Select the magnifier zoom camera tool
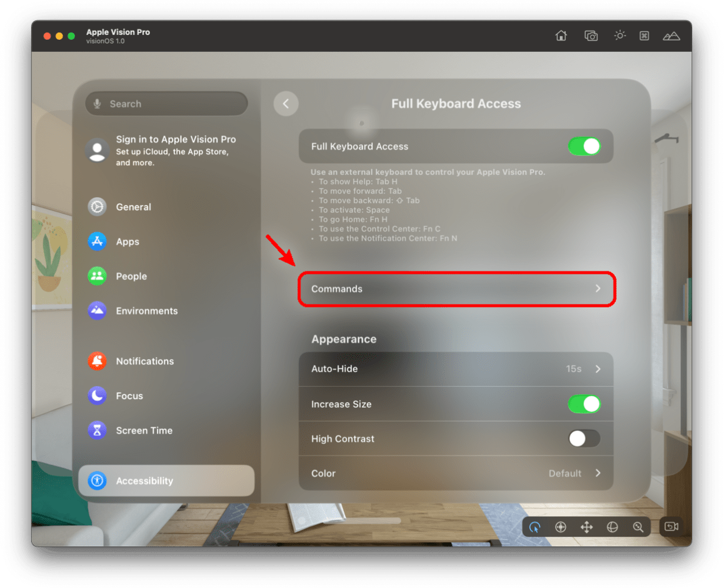 [x=638, y=527]
